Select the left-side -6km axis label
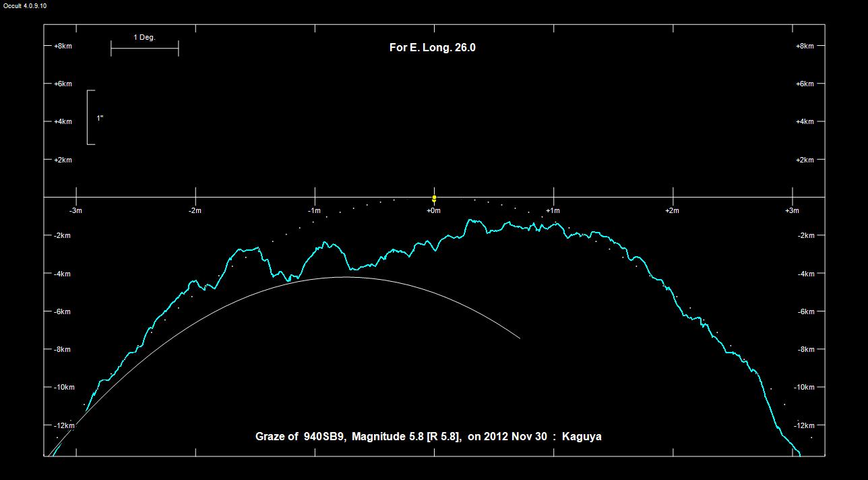The height and width of the screenshot is (480, 868). coord(63,311)
